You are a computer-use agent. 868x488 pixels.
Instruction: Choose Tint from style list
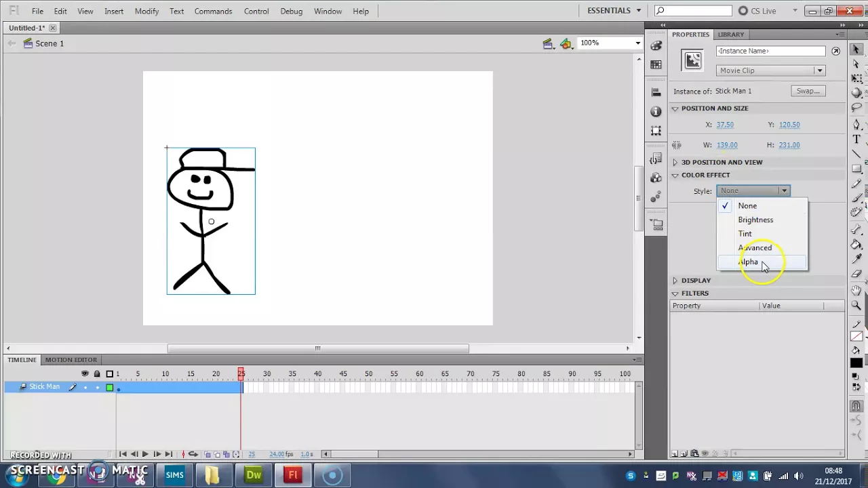tap(762, 234)
